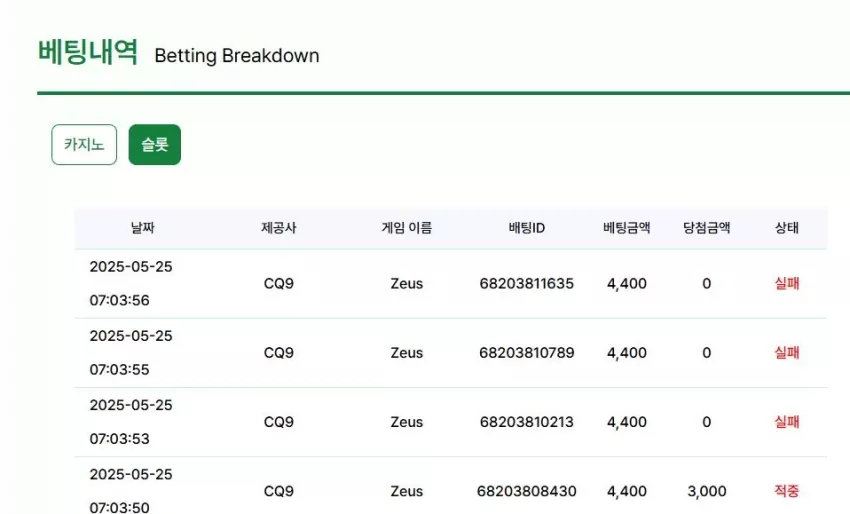Click the 날짜 column header

143,228
